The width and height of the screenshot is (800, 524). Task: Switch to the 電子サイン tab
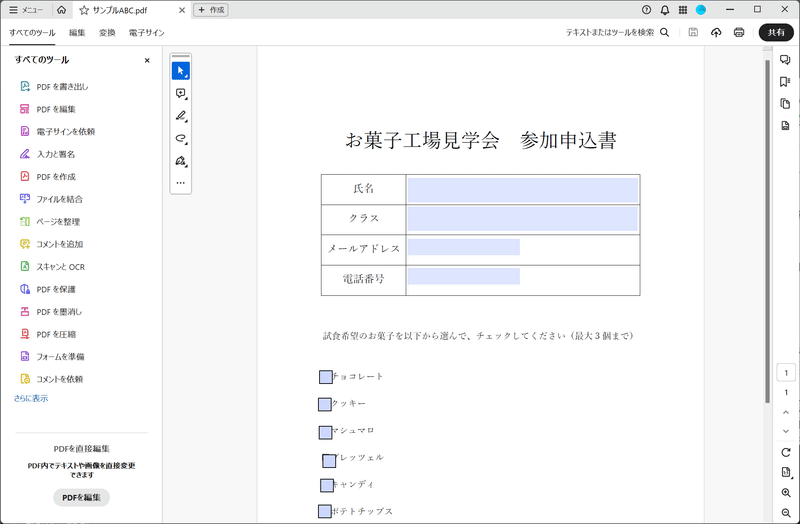click(x=146, y=33)
